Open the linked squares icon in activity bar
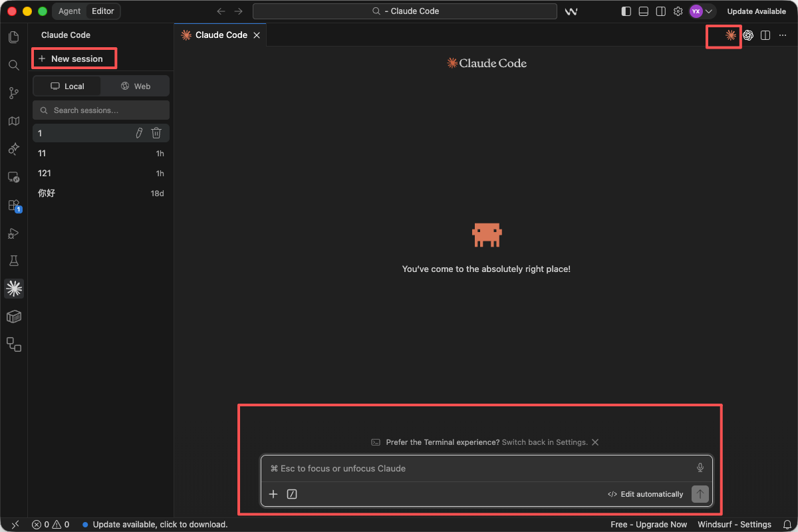798x532 pixels. 13,344
